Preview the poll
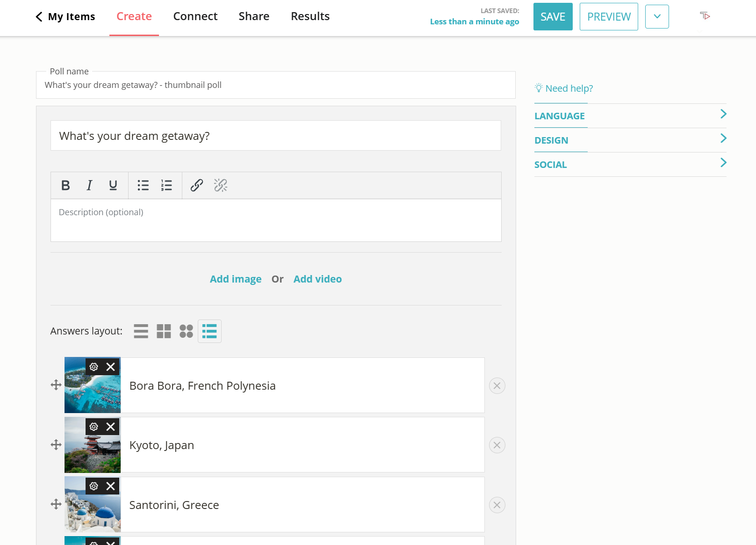 point(609,17)
